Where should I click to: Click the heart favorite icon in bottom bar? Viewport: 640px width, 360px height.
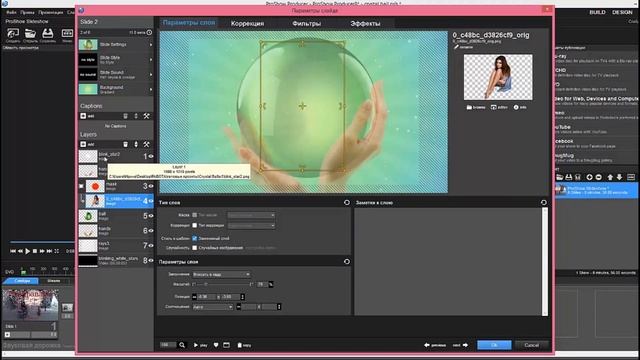click(216, 345)
